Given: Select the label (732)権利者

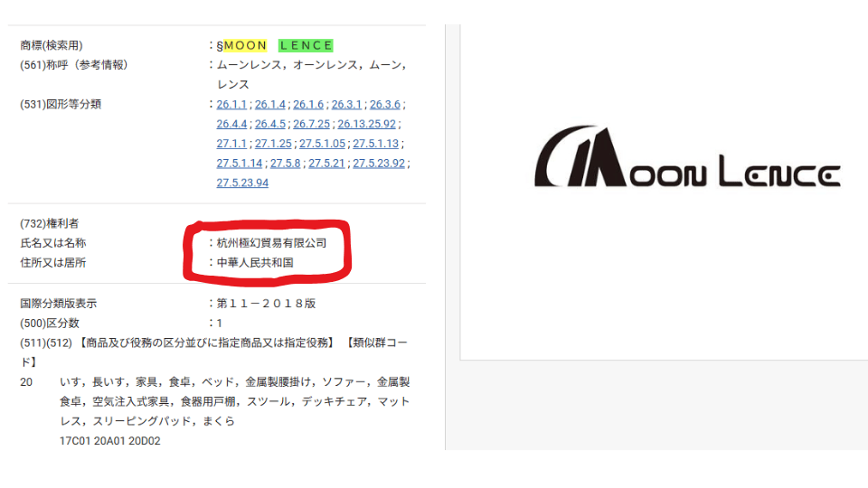Looking at the screenshot, I should click(x=49, y=223).
